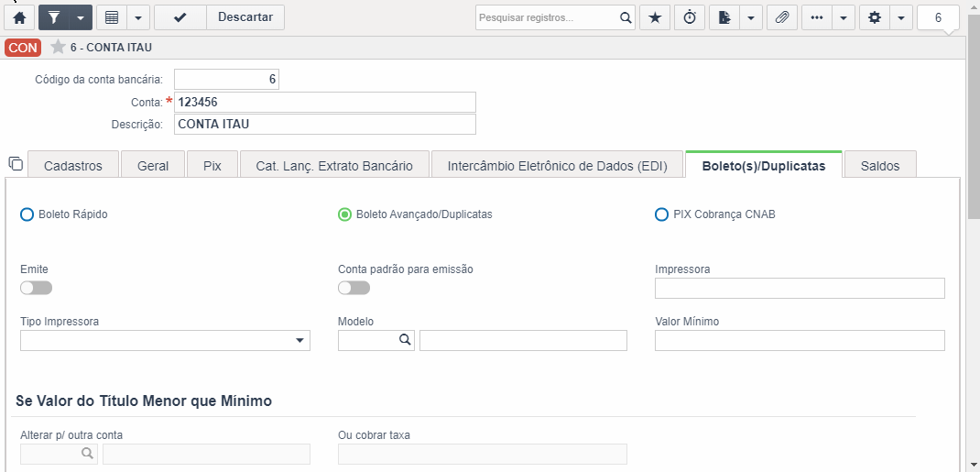The width and height of the screenshot is (980, 472).
Task: Click Alterar p/ outra conta lookup icon
Action: (x=88, y=454)
